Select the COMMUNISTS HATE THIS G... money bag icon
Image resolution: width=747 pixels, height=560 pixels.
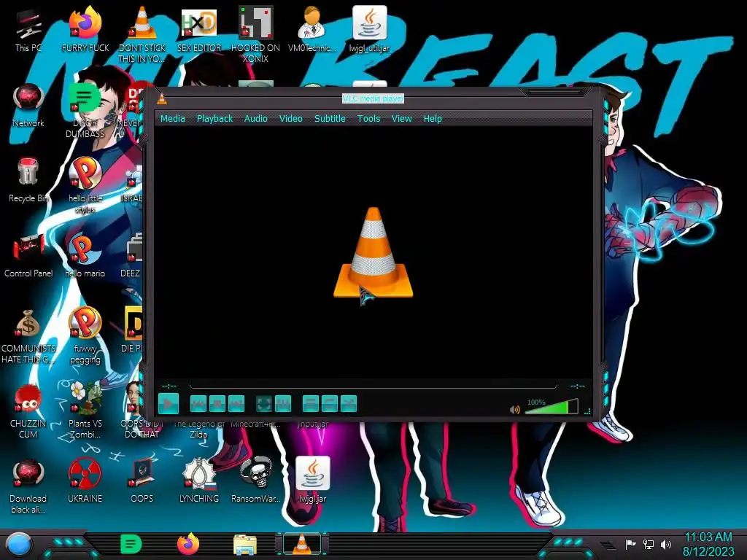[x=28, y=336]
